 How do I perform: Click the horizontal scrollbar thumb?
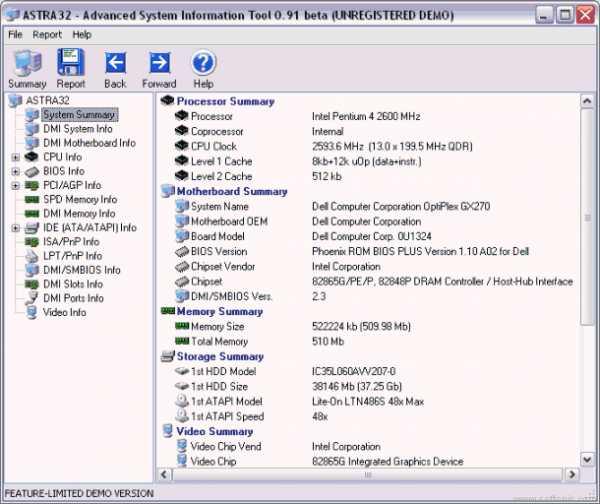(x=367, y=475)
